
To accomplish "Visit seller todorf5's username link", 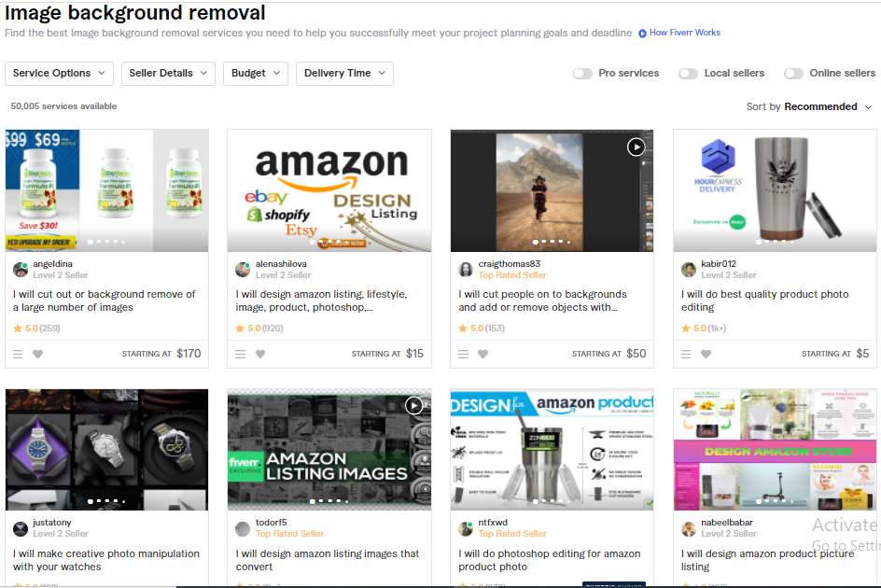I will 272,523.
